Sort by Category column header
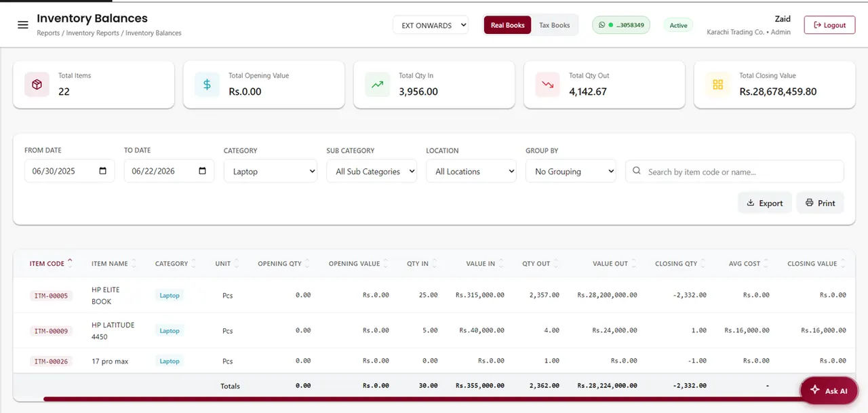 (176, 263)
